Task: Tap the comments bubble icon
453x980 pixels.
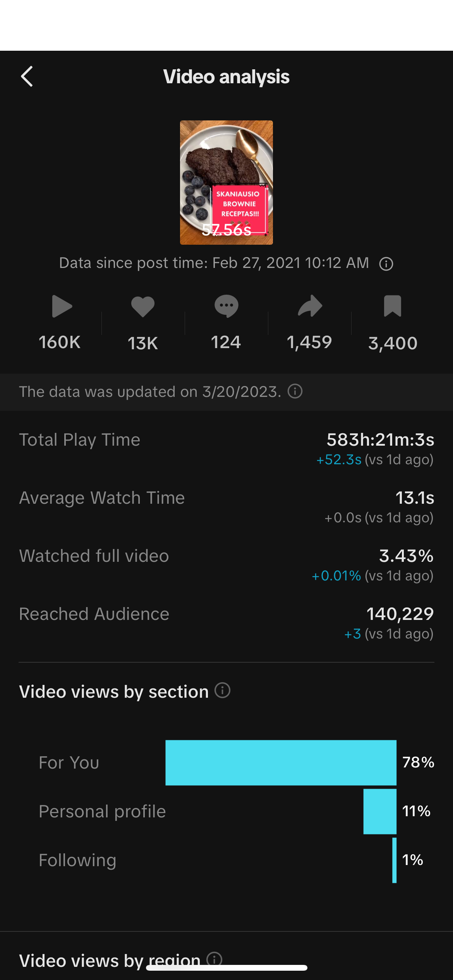Action: tap(226, 306)
